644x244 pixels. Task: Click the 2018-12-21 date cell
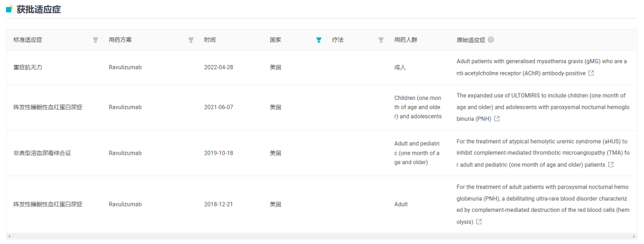pyautogui.click(x=218, y=204)
